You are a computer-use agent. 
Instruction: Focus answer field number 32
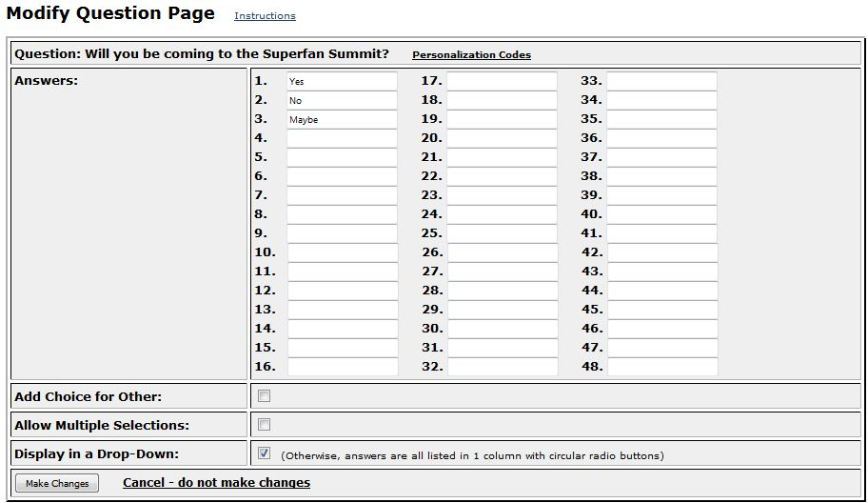(x=503, y=366)
